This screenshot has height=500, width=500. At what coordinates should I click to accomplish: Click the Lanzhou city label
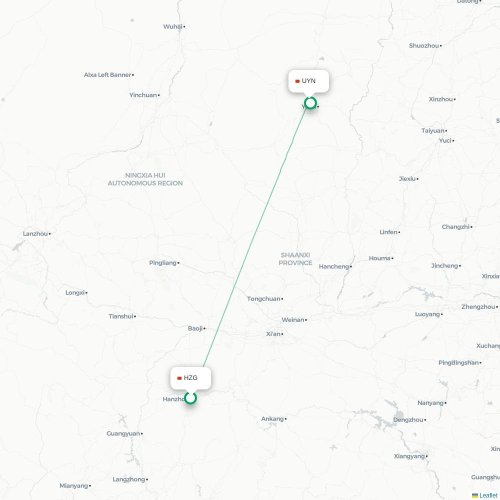point(35,234)
